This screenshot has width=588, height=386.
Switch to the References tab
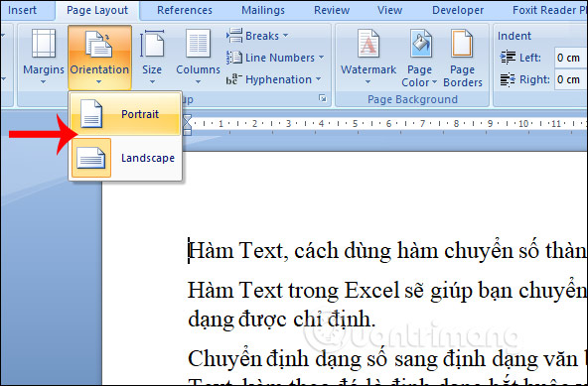[185, 10]
